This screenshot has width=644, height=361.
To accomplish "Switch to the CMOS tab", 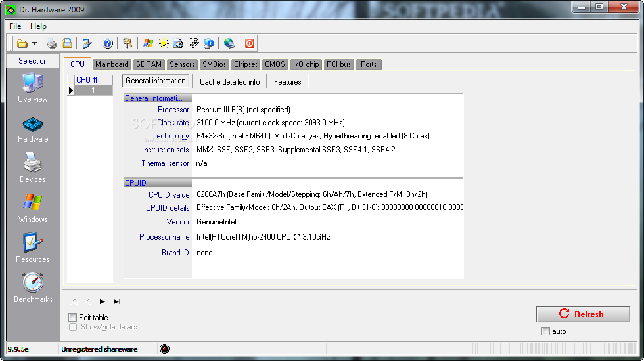I will click(275, 64).
